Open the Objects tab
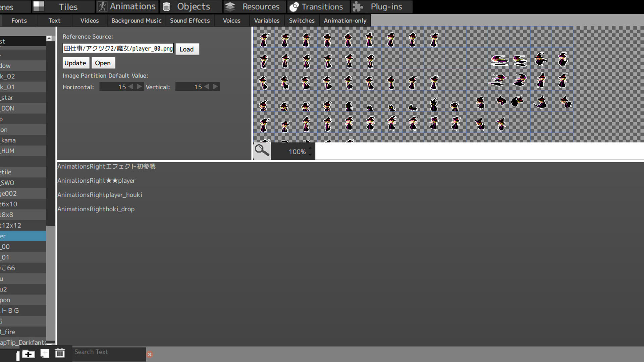 tap(191, 7)
